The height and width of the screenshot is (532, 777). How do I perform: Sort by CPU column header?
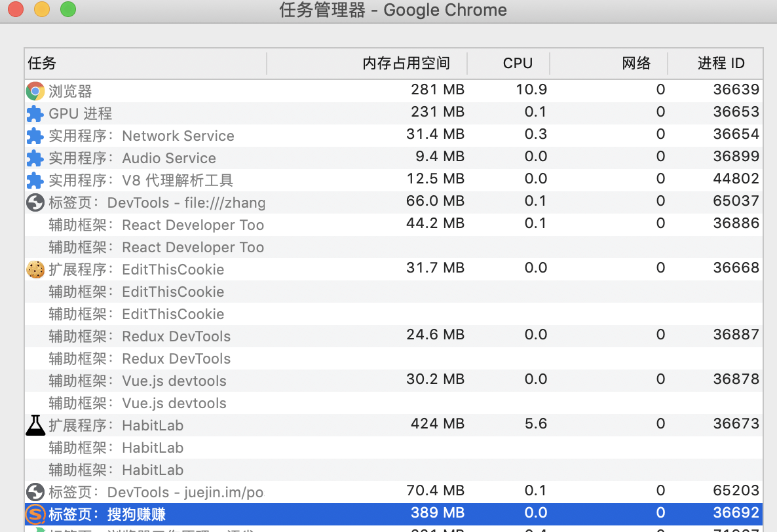click(x=508, y=64)
